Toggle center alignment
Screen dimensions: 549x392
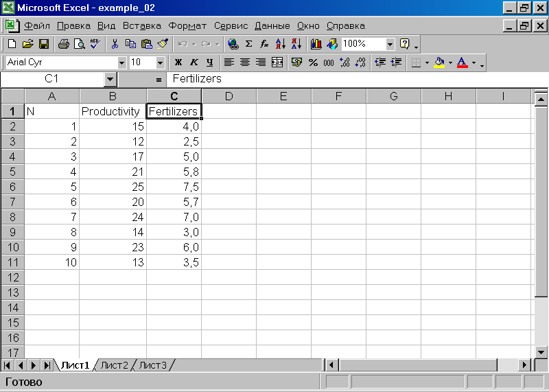(x=245, y=62)
